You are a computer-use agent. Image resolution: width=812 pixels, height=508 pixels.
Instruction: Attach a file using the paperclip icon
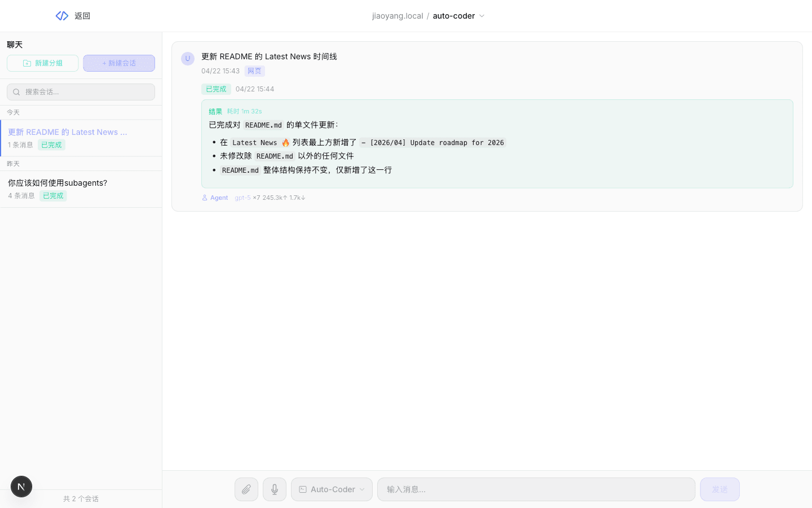pos(246,489)
